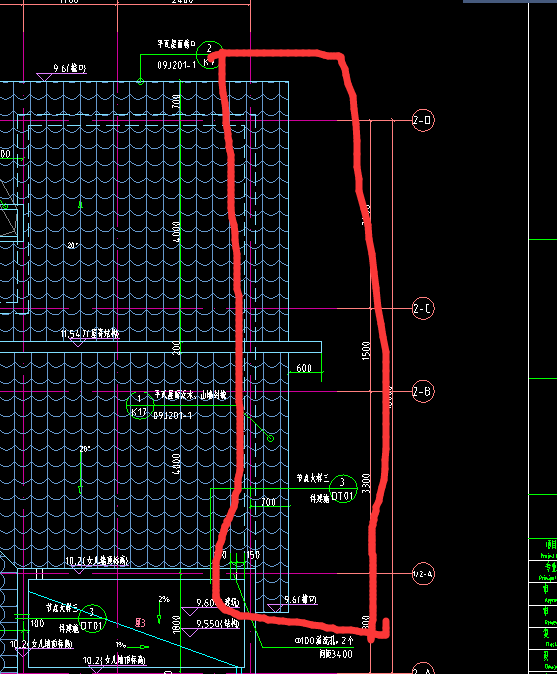Click the 9.600(建筑) elevation label
The height and width of the screenshot is (674, 557).
click(217, 603)
